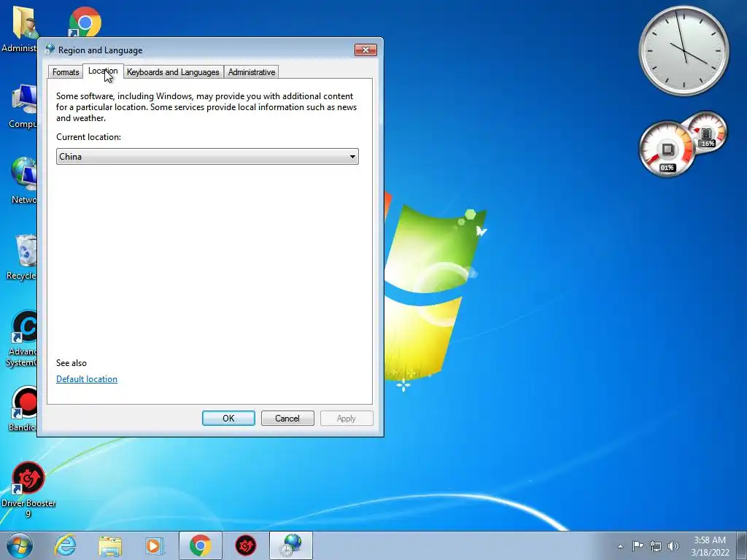The width and height of the screenshot is (747, 560).
Task: Select the Administrator folder desktop icon
Action: tap(20, 29)
